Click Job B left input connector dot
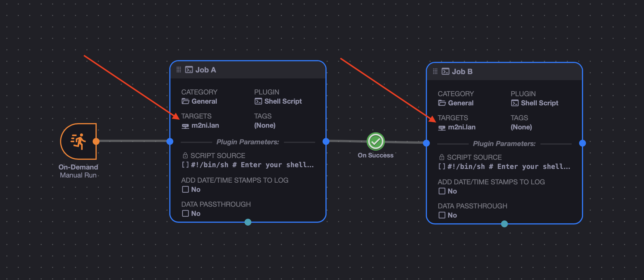The image size is (644, 280). coord(426,143)
